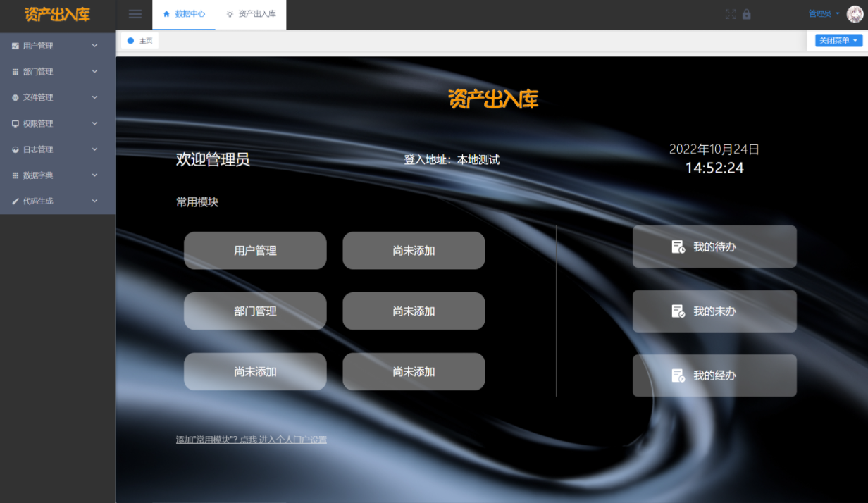Click the 我的经办 button
Viewport: 868px width, 503px height.
(x=714, y=375)
